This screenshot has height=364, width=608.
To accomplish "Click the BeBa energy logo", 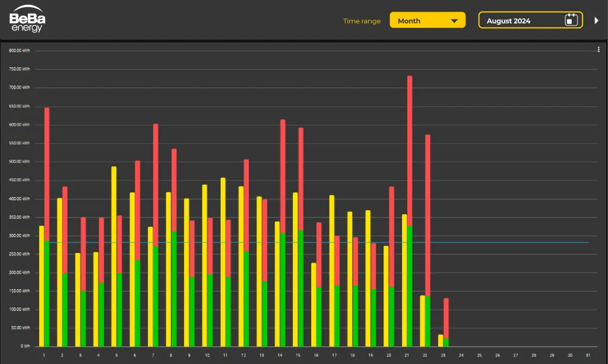I will click(27, 21).
